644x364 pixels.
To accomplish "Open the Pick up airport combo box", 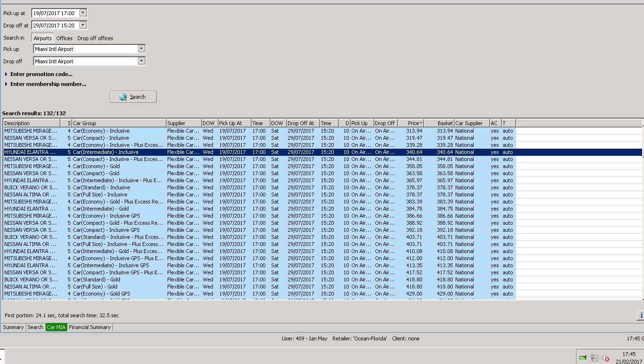I will pyautogui.click(x=90, y=49).
